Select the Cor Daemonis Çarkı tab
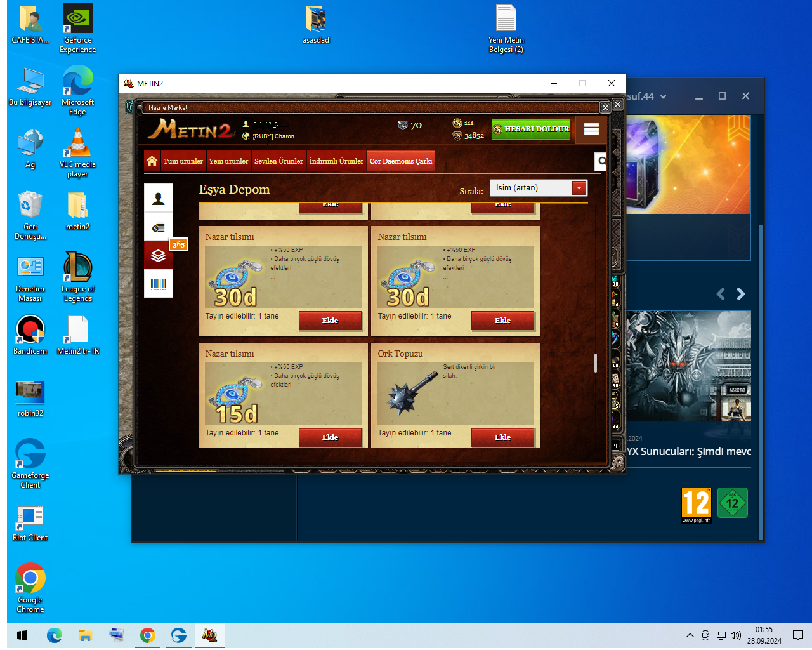Image resolution: width=812 pixels, height=650 pixels. 401,161
